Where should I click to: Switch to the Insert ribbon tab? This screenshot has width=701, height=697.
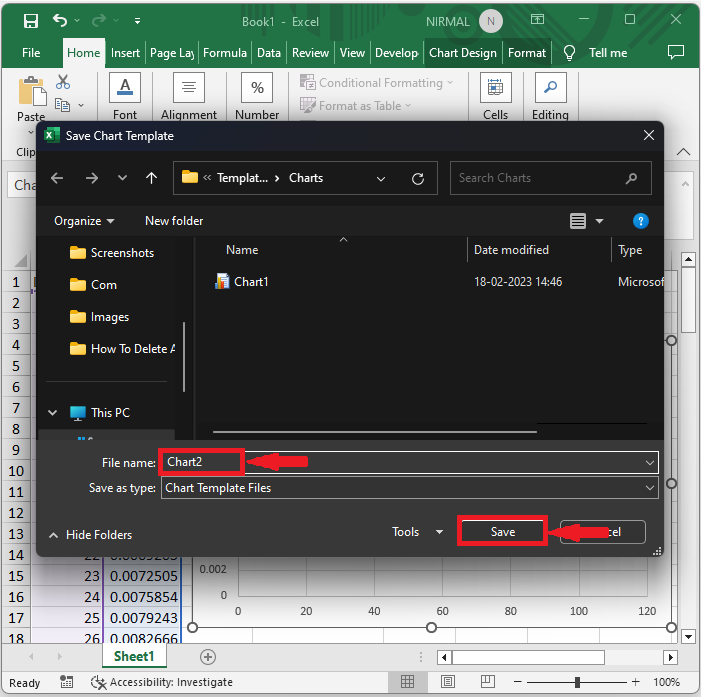(125, 53)
